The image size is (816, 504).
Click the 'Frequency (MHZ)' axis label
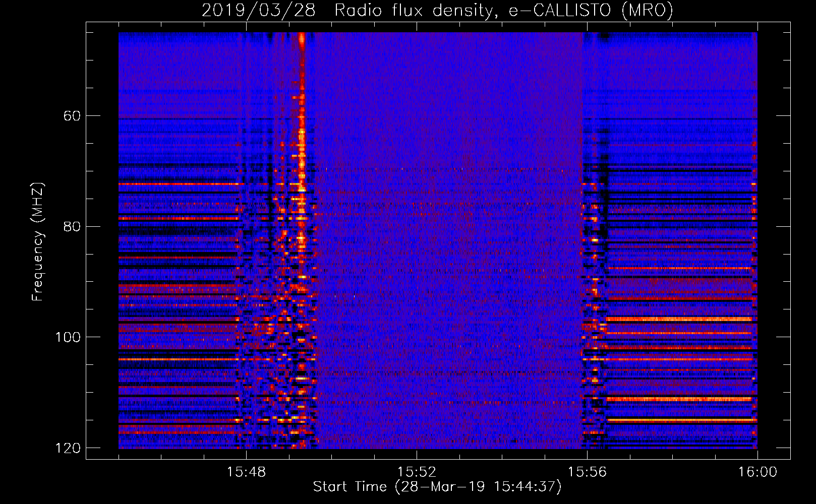click(x=38, y=242)
